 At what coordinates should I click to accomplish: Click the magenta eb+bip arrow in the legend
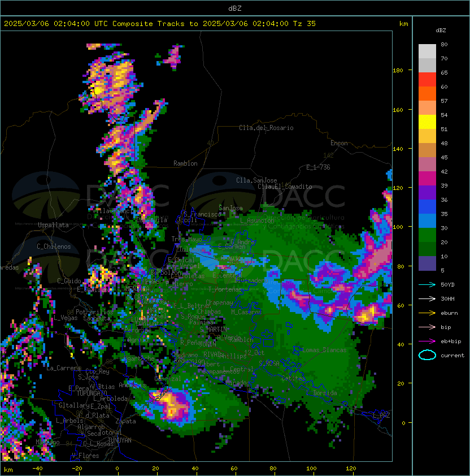coord(427,341)
